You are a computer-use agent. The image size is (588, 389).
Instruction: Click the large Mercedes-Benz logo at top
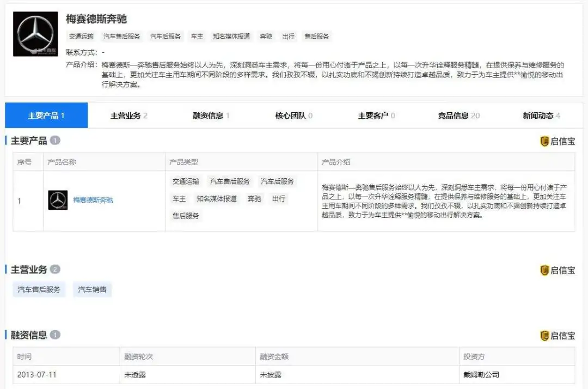click(35, 34)
